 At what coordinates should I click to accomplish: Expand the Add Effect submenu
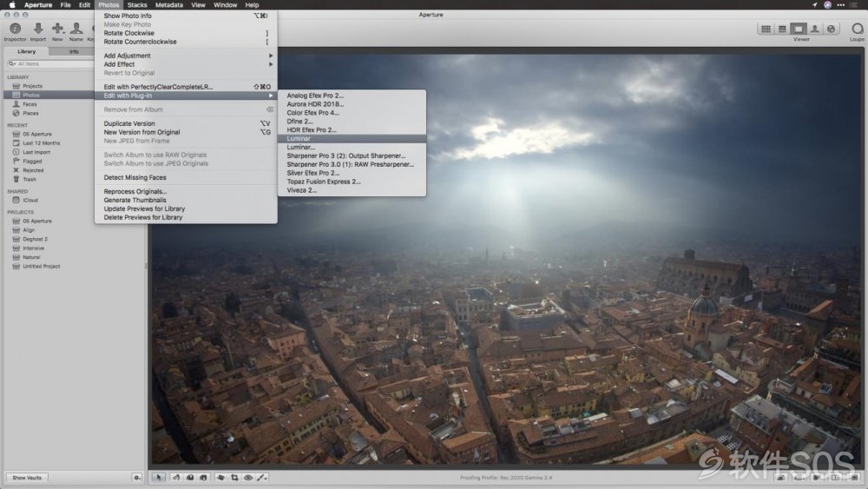tap(186, 64)
